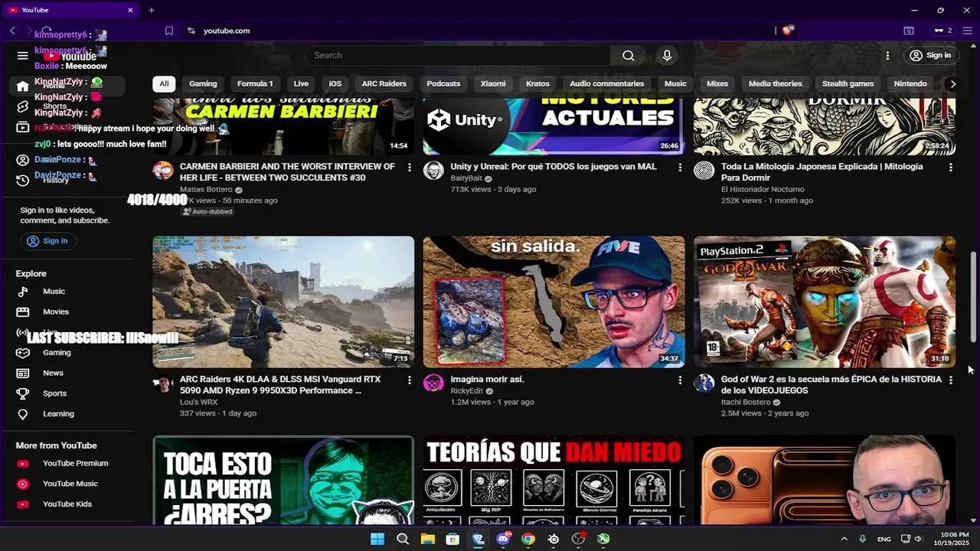
Task: Click the sidebar Sign in button
Action: point(47,240)
